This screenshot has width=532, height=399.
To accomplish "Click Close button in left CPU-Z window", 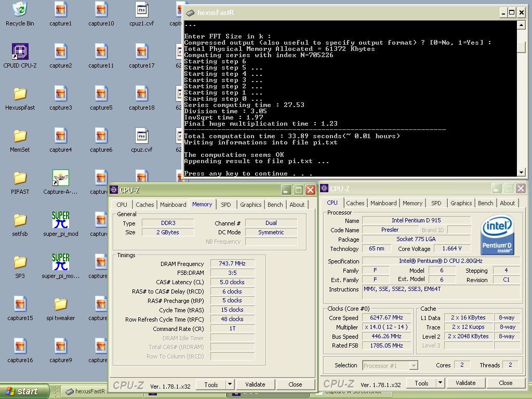I will point(295,384).
